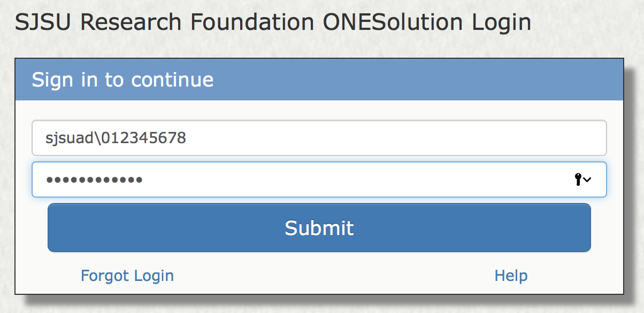
Task: Expand the password autofill chevron arrow
Action: coord(587,180)
